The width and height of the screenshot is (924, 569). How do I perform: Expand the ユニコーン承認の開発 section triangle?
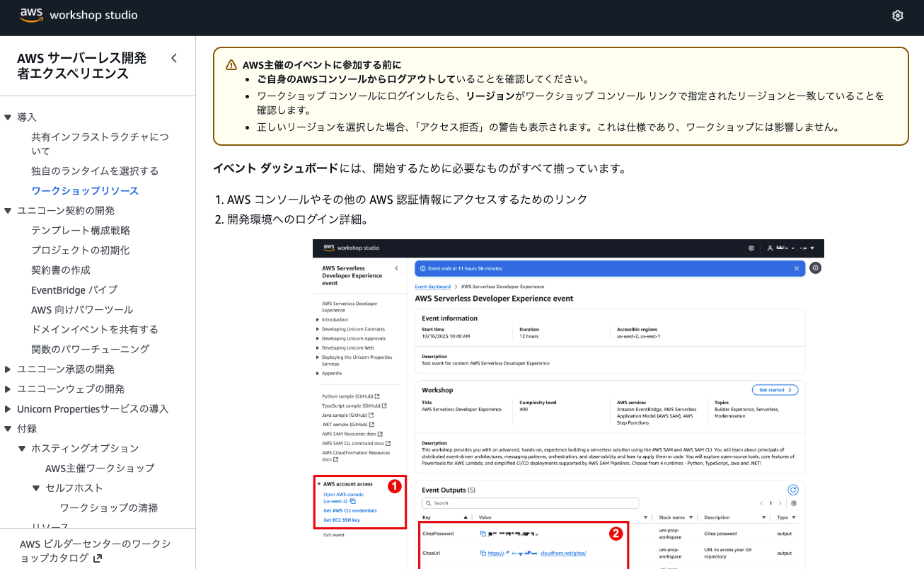8,369
